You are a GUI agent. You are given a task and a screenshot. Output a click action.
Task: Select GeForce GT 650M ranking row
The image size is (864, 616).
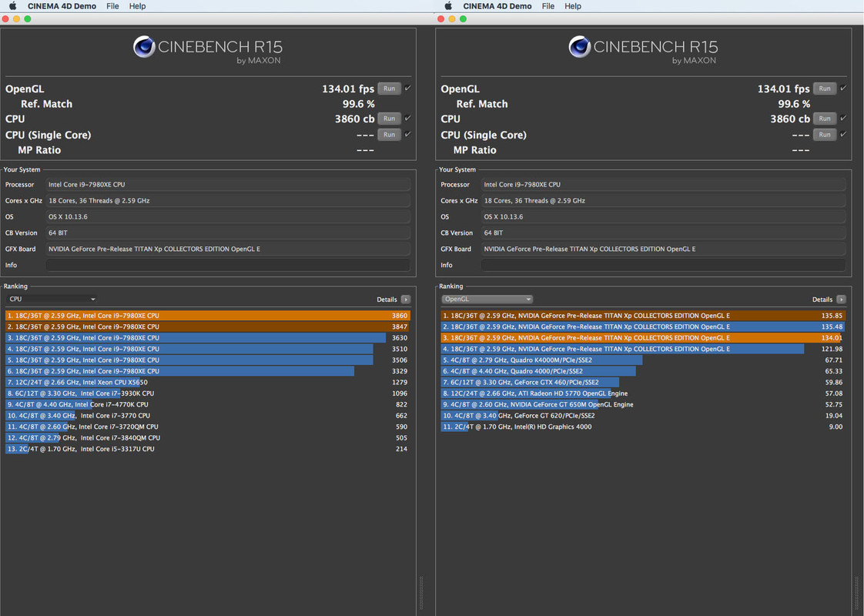click(x=643, y=404)
